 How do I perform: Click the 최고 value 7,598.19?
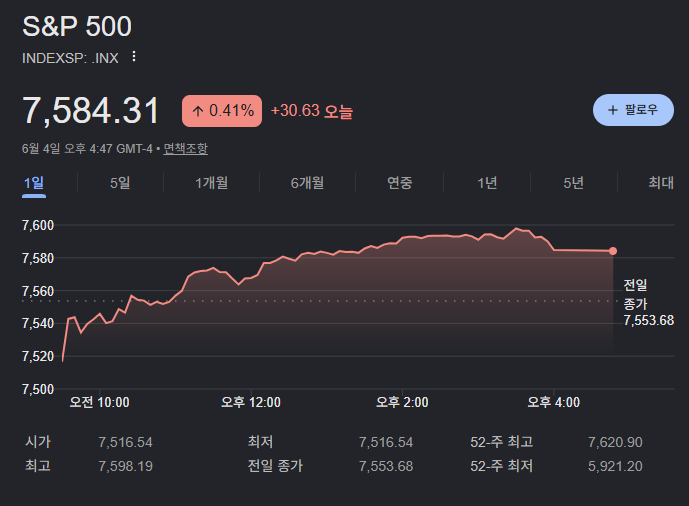coord(125,466)
